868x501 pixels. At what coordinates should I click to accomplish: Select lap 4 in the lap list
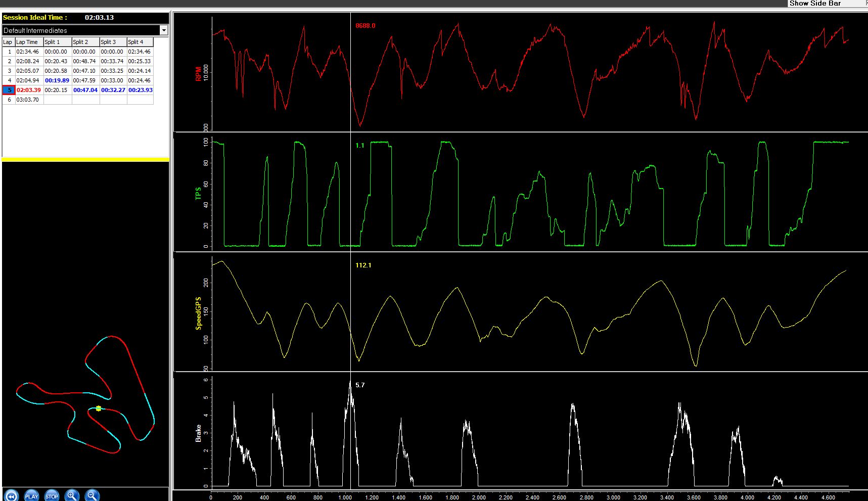9,80
